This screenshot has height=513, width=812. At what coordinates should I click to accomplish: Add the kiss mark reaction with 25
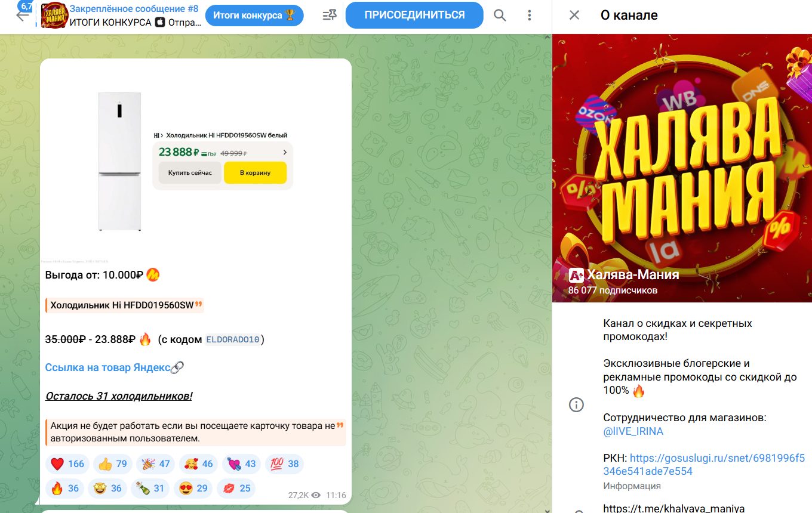pos(236,489)
